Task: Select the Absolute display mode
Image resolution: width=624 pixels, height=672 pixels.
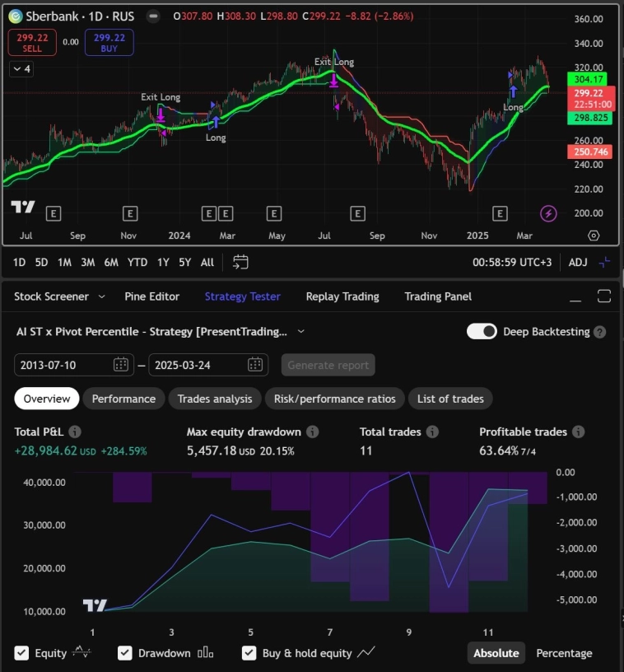Action: tap(496, 653)
